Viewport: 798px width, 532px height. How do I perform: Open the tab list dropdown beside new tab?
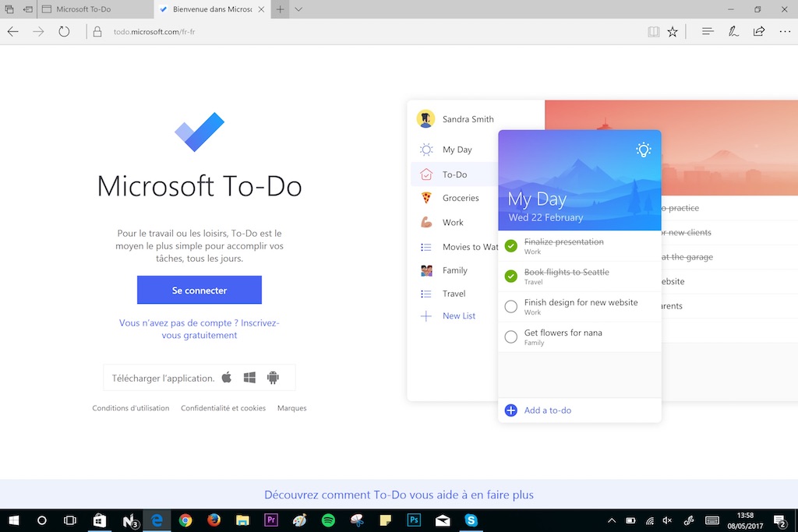click(297, 9)
